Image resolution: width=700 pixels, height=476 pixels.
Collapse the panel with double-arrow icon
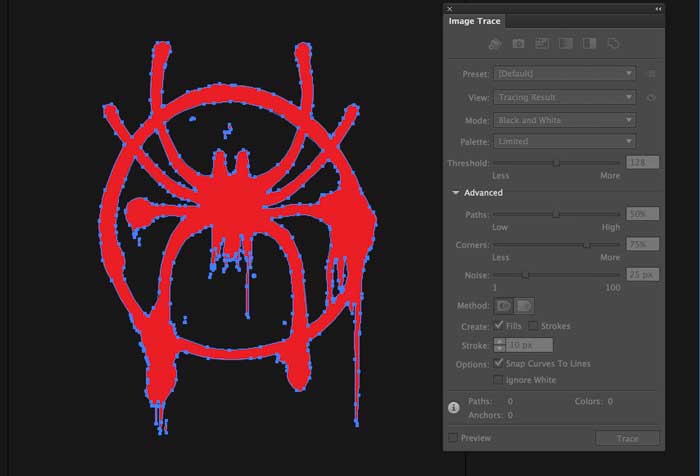point(658,9)
